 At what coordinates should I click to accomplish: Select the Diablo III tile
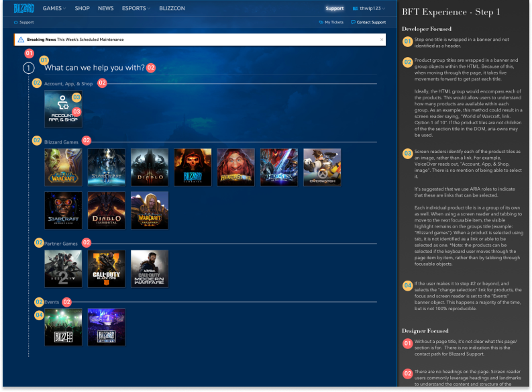(150, 167)
